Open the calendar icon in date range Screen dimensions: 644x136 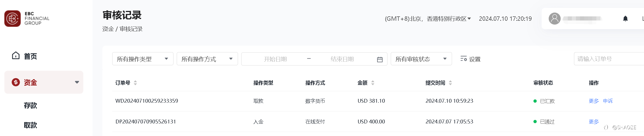click(x=380, y=59)
